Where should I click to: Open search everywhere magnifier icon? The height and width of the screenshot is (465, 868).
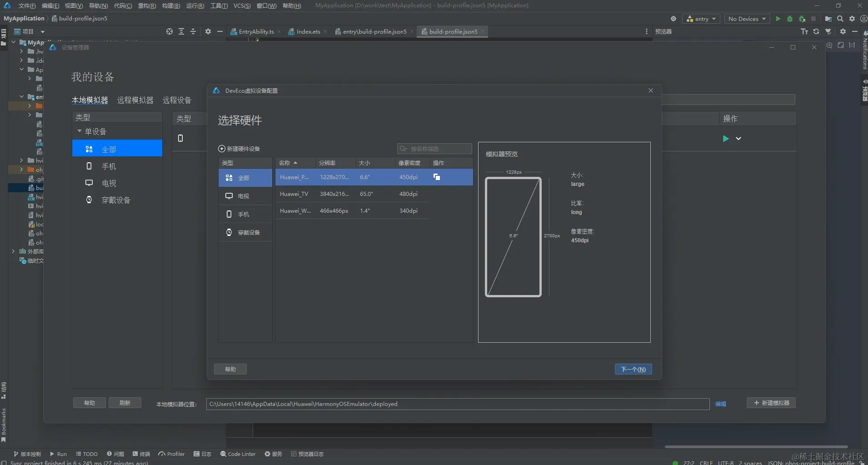(x=840, y=19)
